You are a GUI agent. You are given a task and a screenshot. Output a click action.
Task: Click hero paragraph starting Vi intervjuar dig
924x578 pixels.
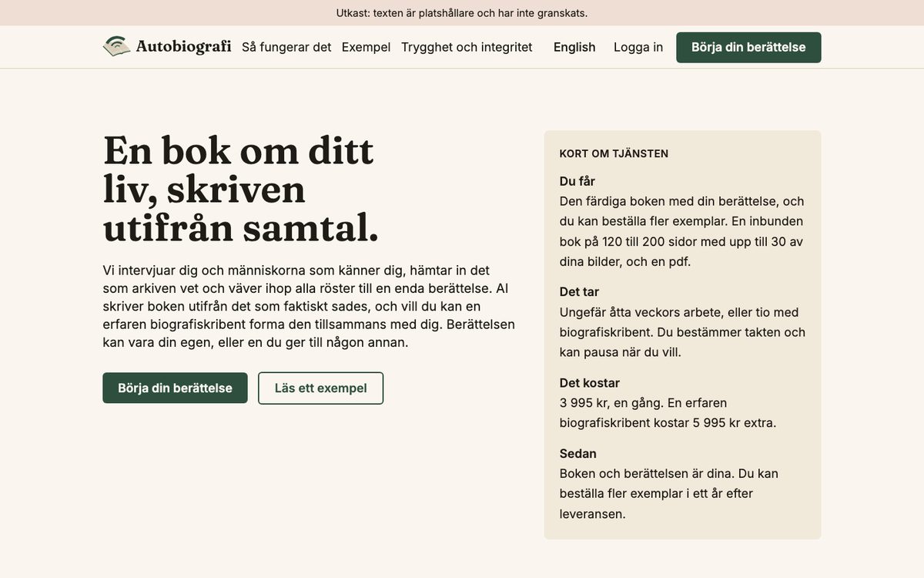pyautogui.click(x=309, y=306)
